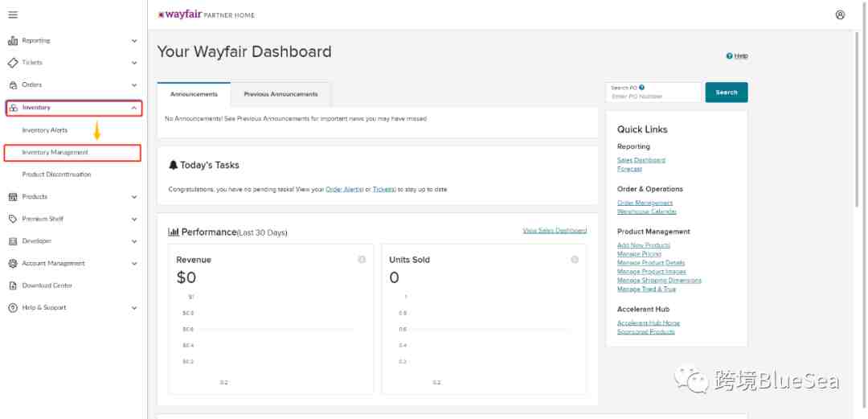The image size is (868, 419).
Task: Click the Products grid icon
Action: point(13,197)
